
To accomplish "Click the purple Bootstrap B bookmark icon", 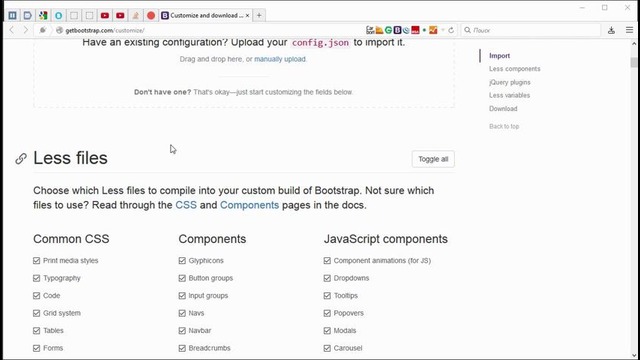I will point(397,30).
